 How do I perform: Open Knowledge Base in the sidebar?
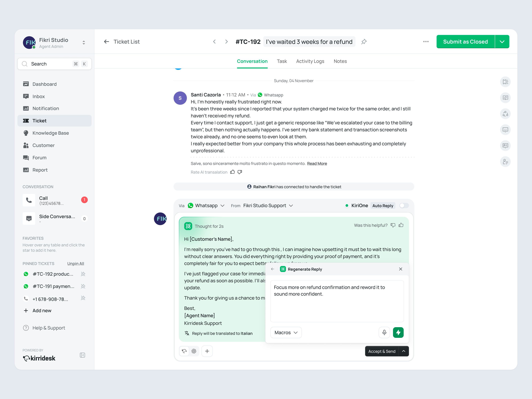55,133
